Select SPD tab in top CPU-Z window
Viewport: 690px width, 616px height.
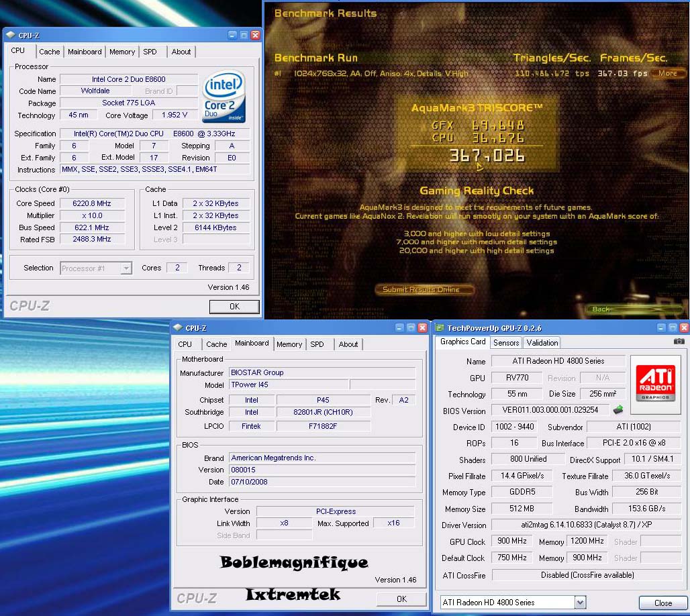pyautogui.click(x=150, y=52)
